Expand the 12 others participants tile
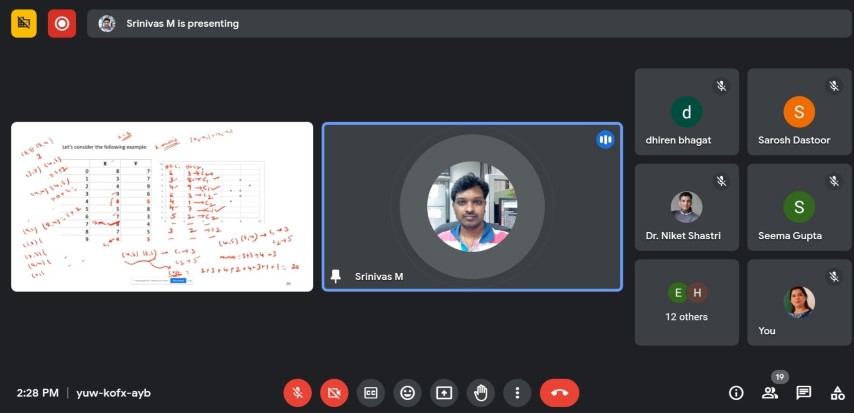 [x=687, y=302]
